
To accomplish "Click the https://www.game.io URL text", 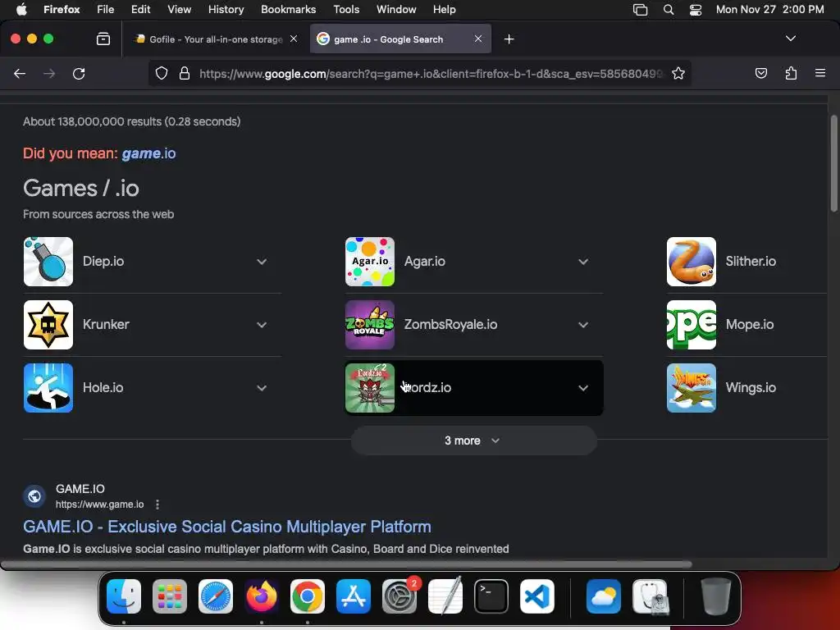I will (99, 504).
